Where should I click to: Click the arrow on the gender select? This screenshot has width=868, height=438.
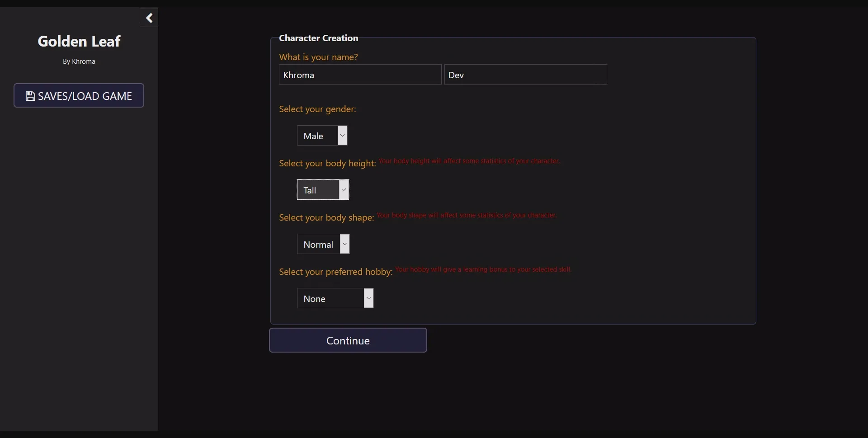pos(342,136)
